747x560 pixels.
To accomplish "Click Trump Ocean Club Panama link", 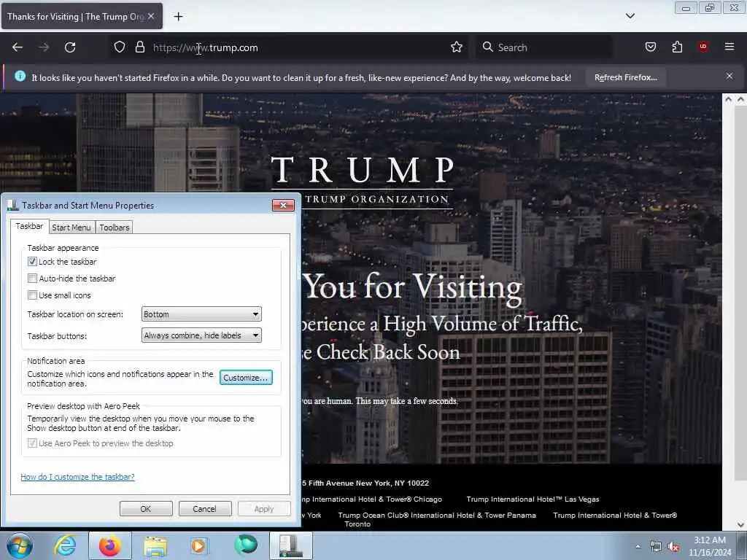I will [x=437, y=516].
